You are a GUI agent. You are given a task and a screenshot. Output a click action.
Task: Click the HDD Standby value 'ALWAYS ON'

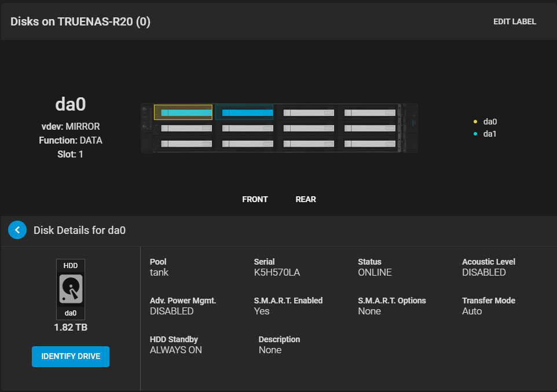click(x=176, y=350)
